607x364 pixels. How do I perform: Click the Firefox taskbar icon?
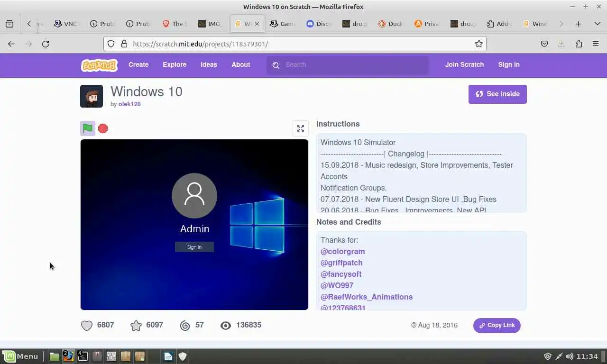click(x=69, y=356)
